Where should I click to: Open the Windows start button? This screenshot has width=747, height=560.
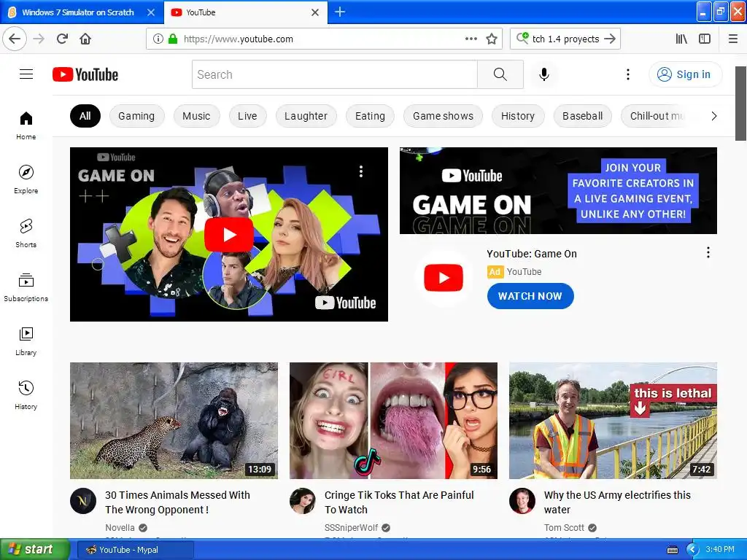click(x=34, y=550)
